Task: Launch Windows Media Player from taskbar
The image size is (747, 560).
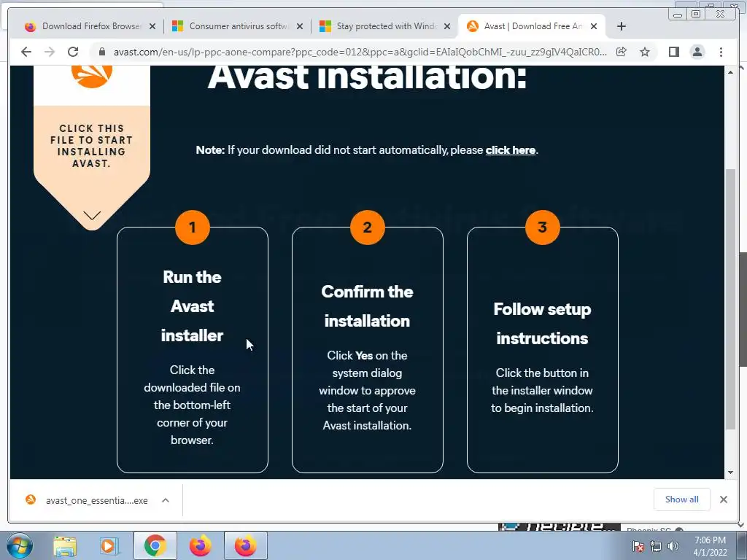Action: (109, 546)
